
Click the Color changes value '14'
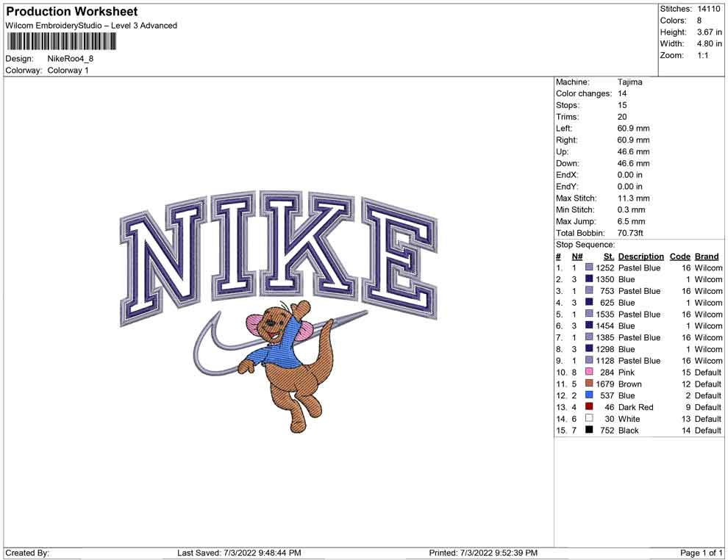click(622, 94)
